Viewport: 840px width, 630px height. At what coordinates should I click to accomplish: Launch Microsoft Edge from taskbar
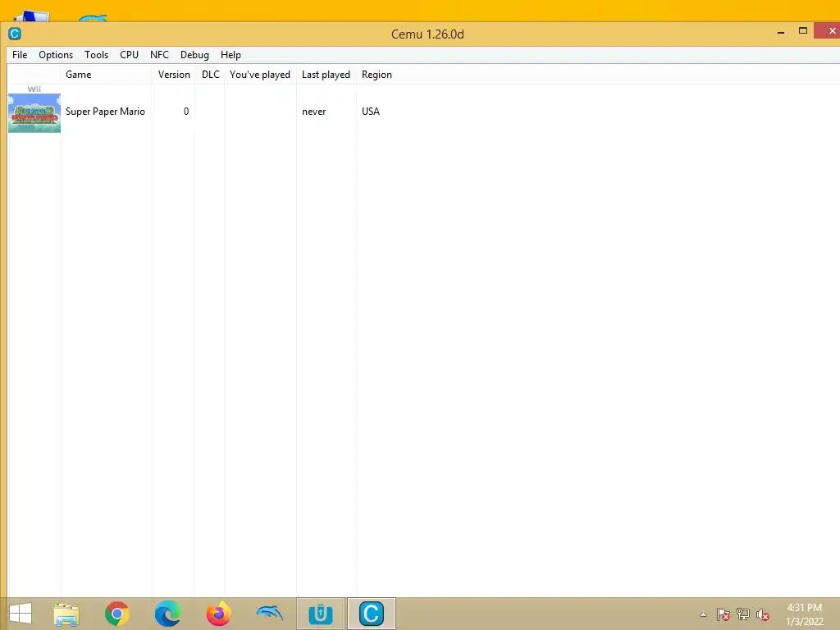pyautogui.click(x=167, y=614)
